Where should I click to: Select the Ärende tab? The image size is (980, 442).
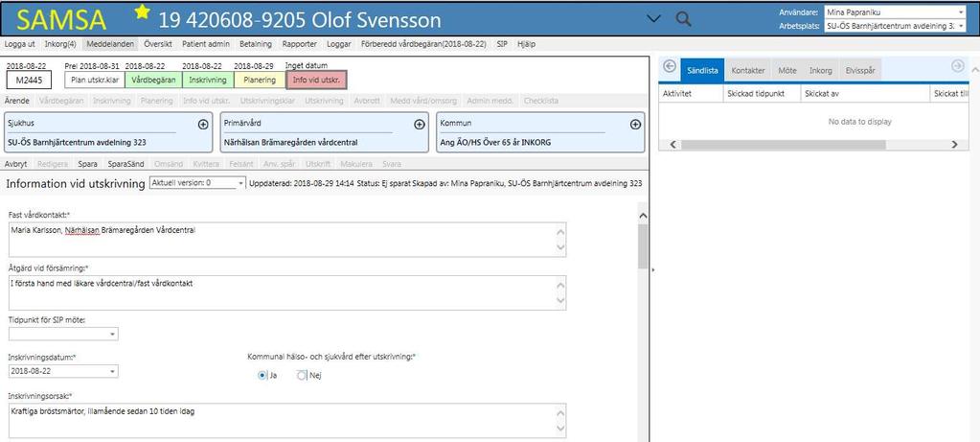coord(17,101)
